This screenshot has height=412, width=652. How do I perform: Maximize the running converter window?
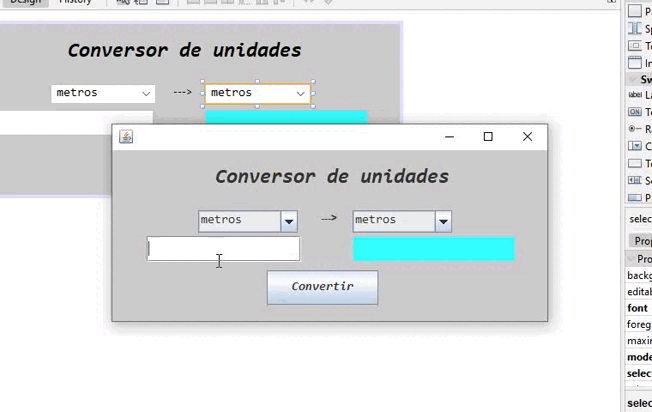coord(488,136)
